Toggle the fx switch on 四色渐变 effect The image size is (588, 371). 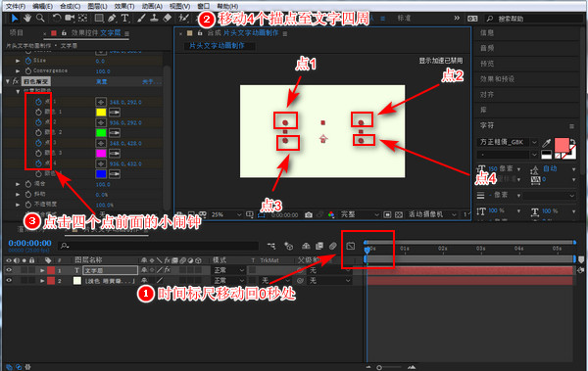tap(16, 81)
